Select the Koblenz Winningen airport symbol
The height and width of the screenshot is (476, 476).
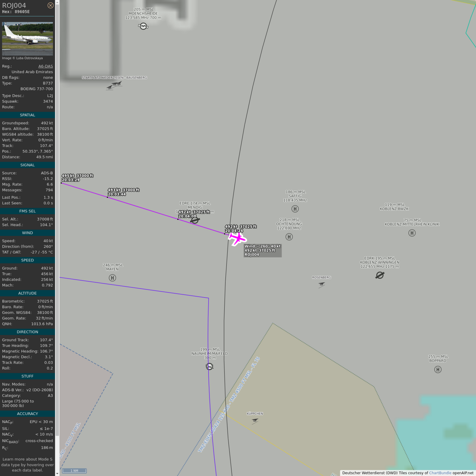pos(380,275)
